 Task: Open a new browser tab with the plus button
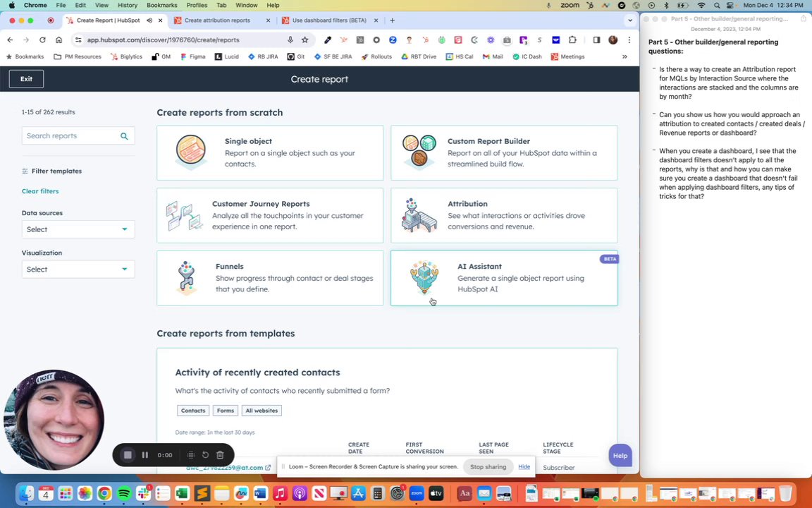tap(392, 20)
